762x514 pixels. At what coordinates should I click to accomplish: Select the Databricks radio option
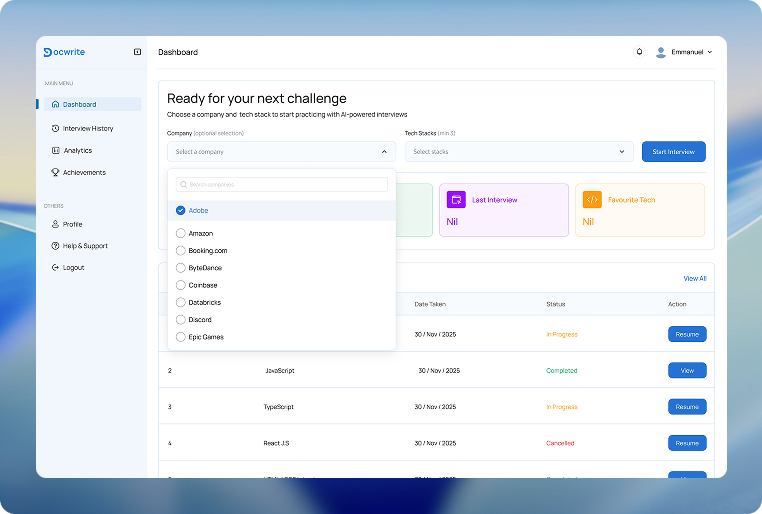point(180,302)
